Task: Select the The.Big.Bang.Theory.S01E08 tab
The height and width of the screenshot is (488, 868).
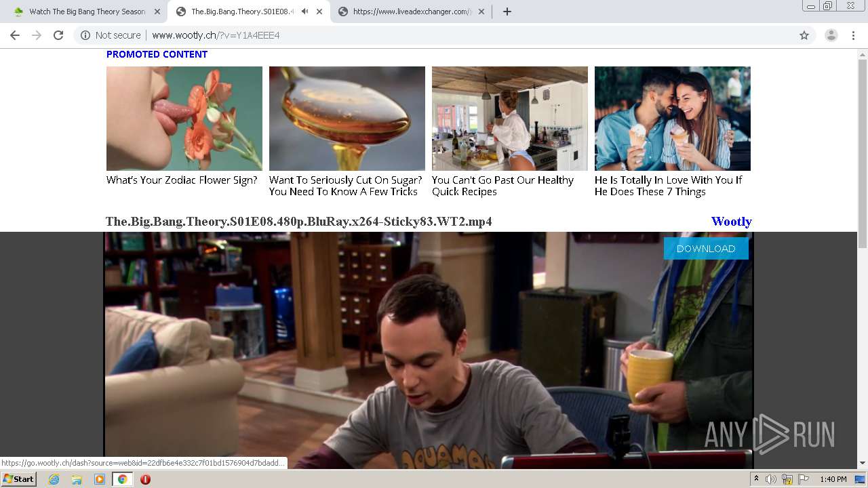Action: point(241,12)
